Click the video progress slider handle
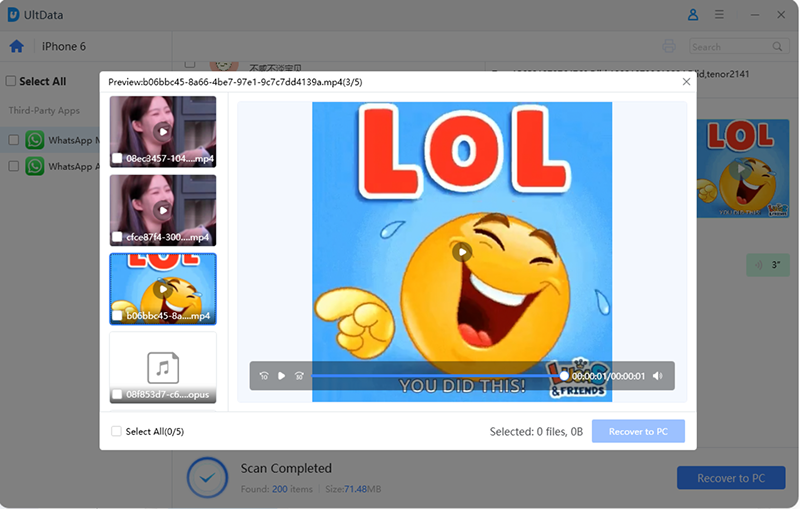The image size is (800, 509). pos(564,376)
